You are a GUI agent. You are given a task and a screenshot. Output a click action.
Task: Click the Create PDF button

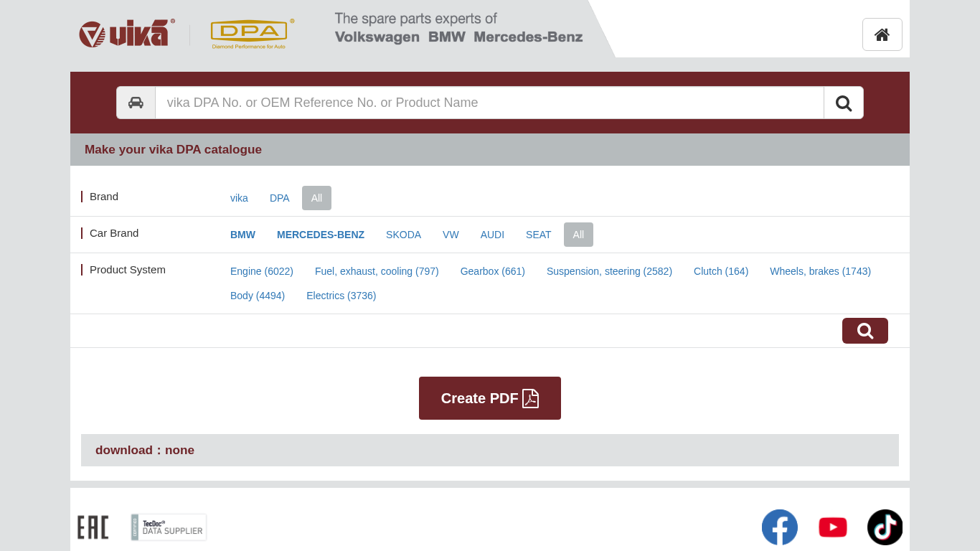pyautogui.click(x=490, y=398)
